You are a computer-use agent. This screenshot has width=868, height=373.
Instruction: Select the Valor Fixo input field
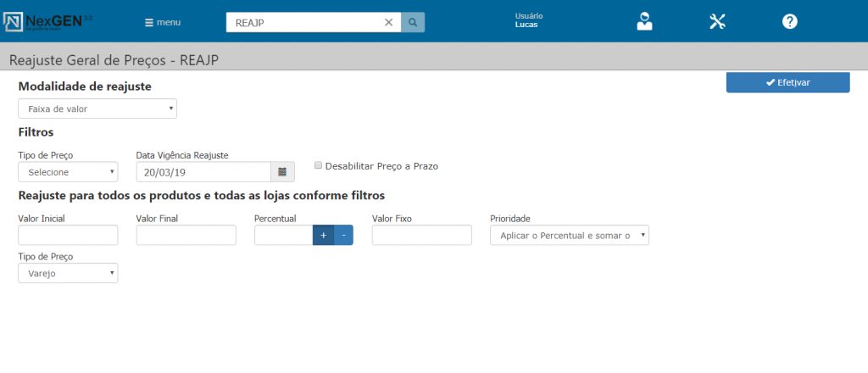click(421, 235)
